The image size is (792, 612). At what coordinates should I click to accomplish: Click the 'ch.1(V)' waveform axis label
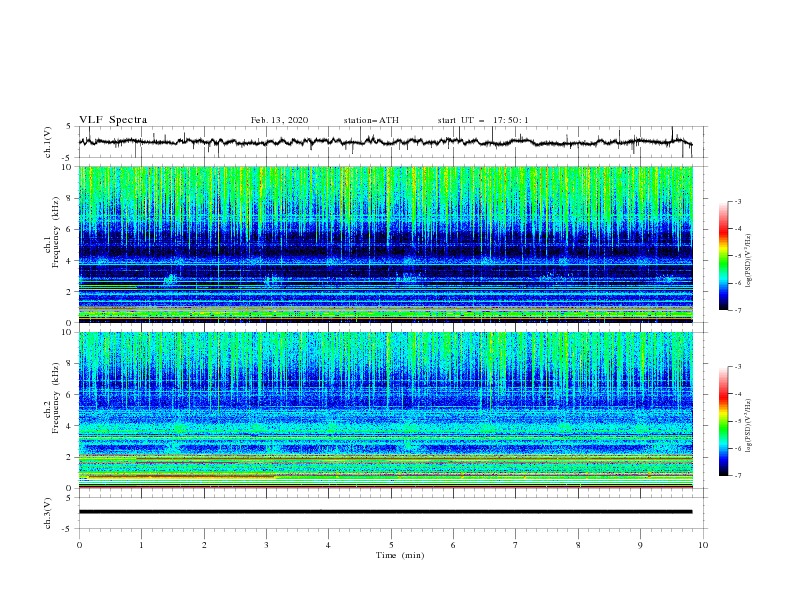click(x=48, y=142)
